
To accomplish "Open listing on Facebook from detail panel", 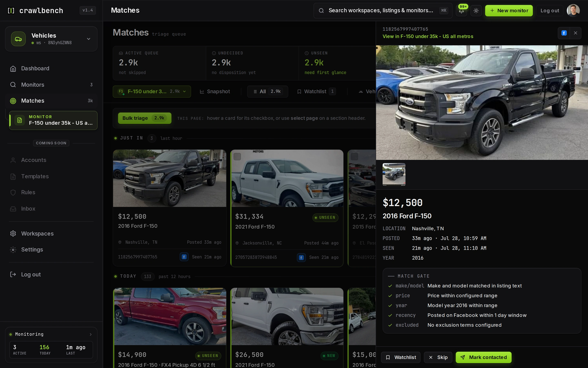I will [x=564, y=33].
